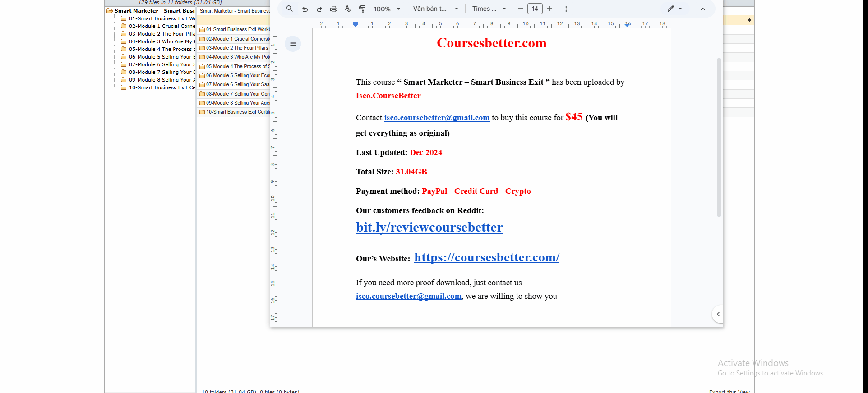Click the open-folder icon of the root tree node
Image resolution: width=868 pixels, height=393 pixels.
point(110,11)
